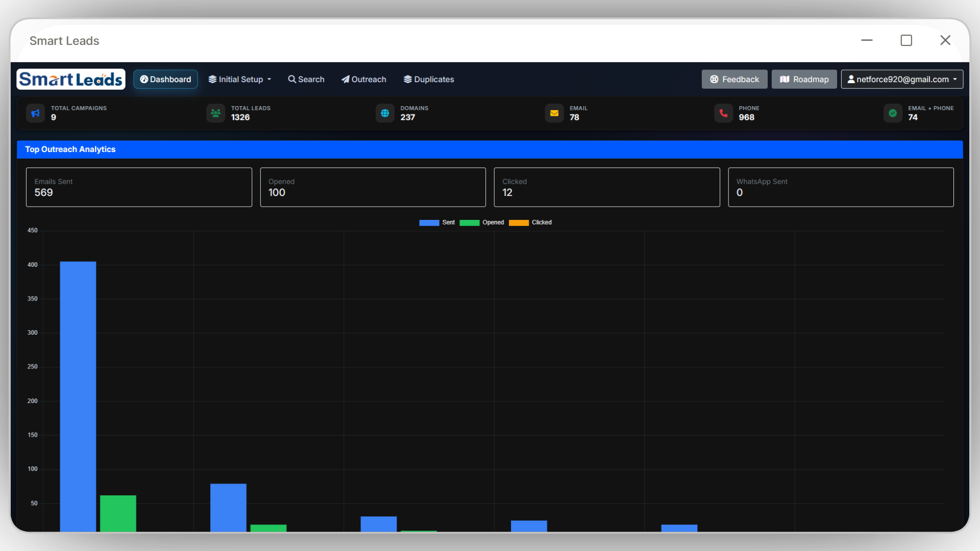
Task: Click the Roadmap map icon
Action: click(x=785, y=79)
